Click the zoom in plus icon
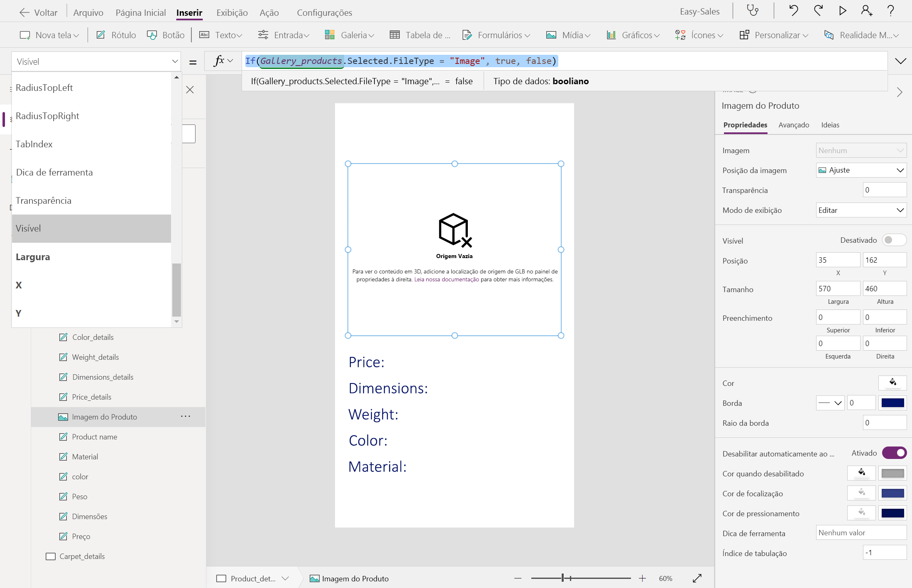The width and height of the screenshot is (912, 588). (642, 578)
